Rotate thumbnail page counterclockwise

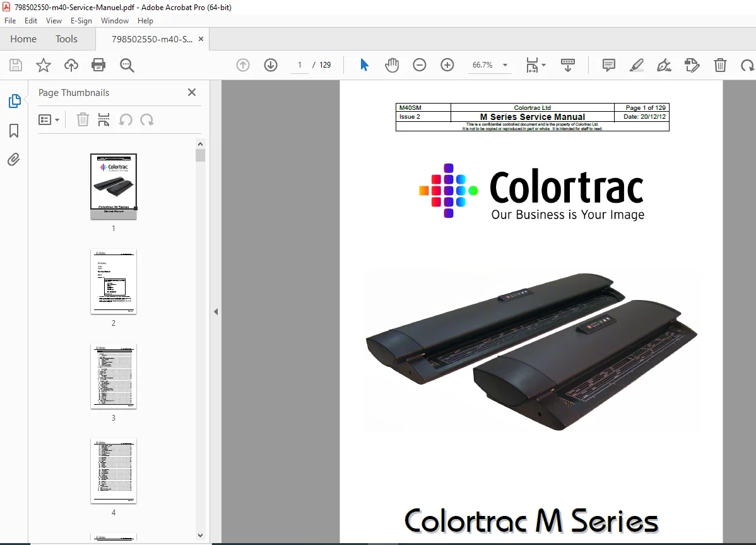coord(126,119)
